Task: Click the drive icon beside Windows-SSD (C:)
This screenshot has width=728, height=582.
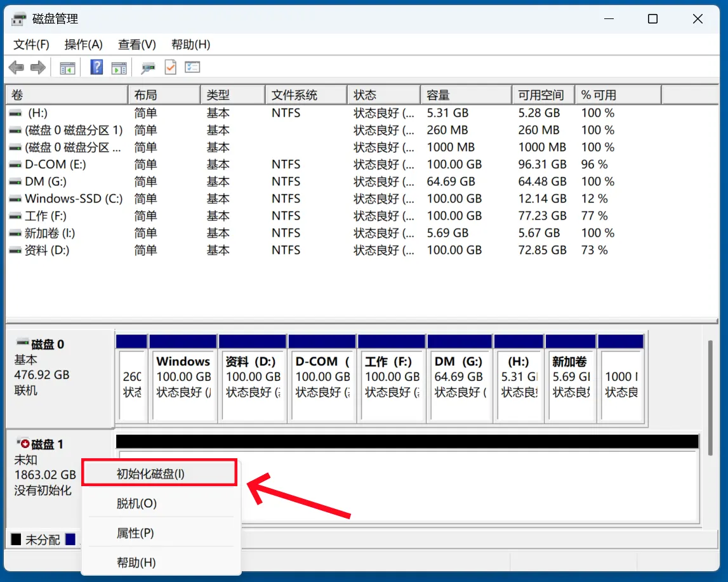Action: (x=15, y=199)
